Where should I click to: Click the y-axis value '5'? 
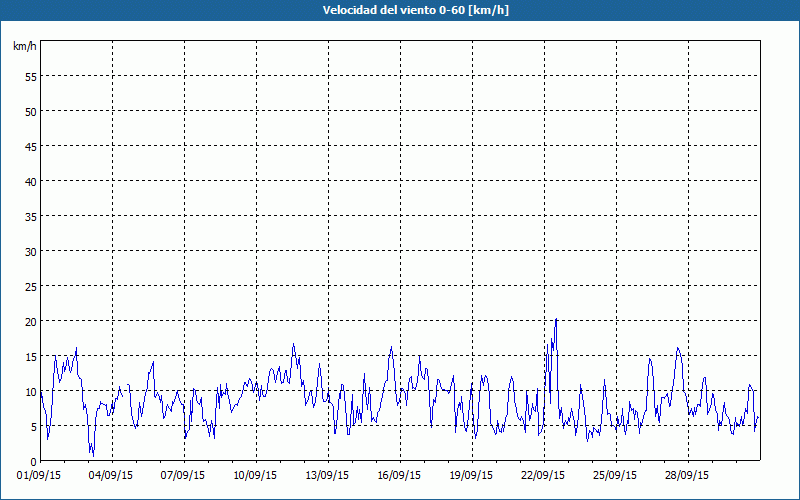click(34, 427)
